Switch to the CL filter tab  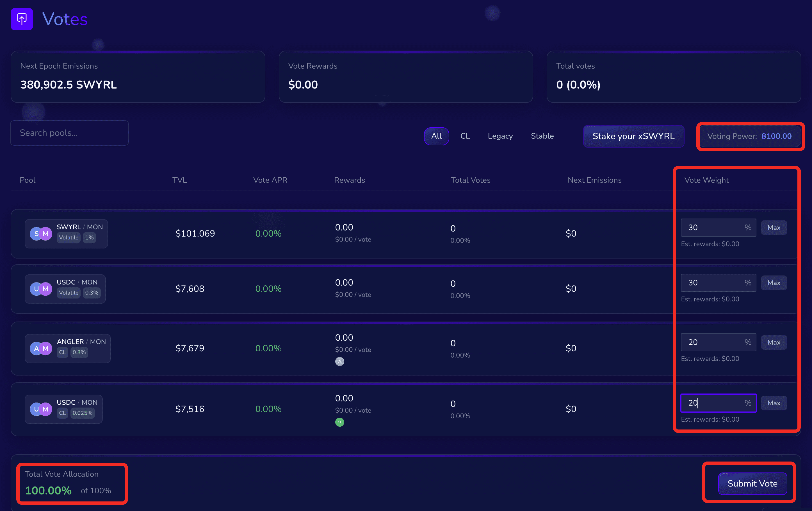coord(465,136)
